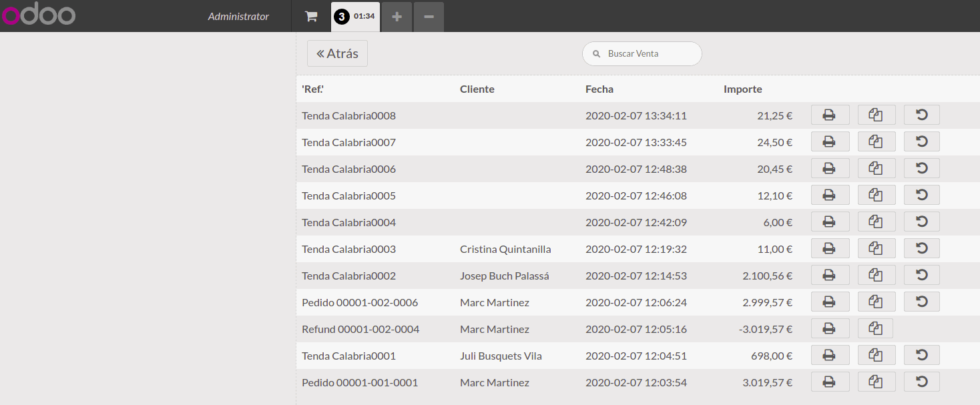Screen dimensions: 980x405
Task: Select the 'Ref.' column header
Action: coord(312,89)
